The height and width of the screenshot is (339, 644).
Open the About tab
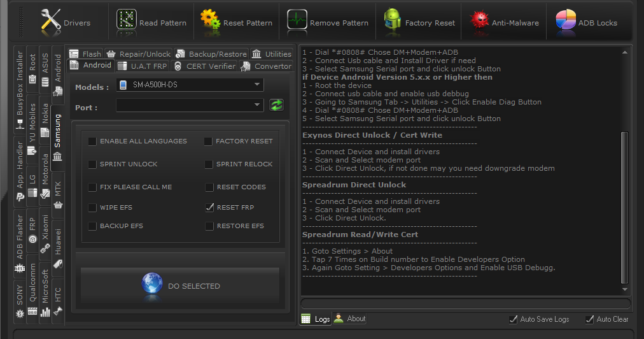click(x=349, y=319)
